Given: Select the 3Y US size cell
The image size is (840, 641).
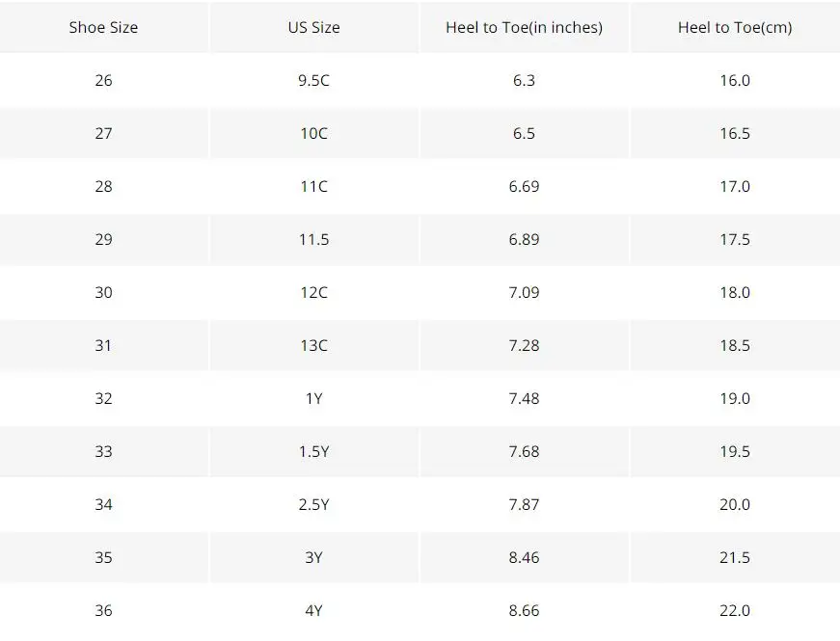Looking at the screenshot, I should click(314, 557).
